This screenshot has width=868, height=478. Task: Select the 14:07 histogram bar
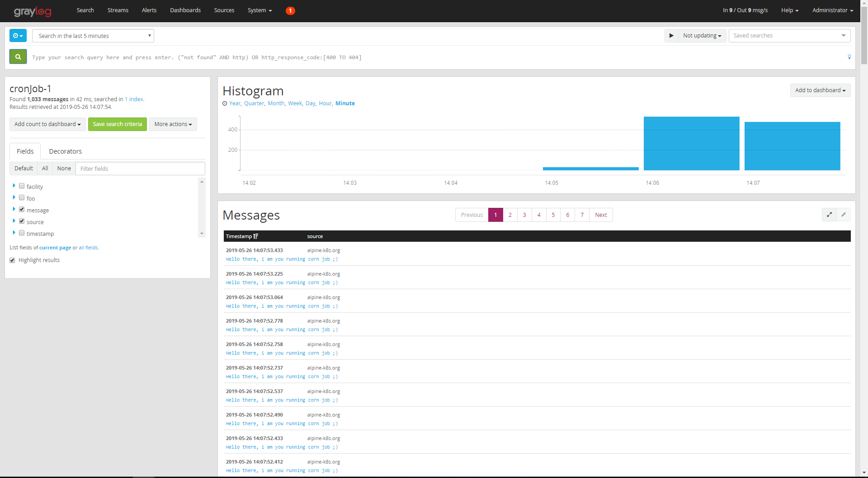coord(792,146)
